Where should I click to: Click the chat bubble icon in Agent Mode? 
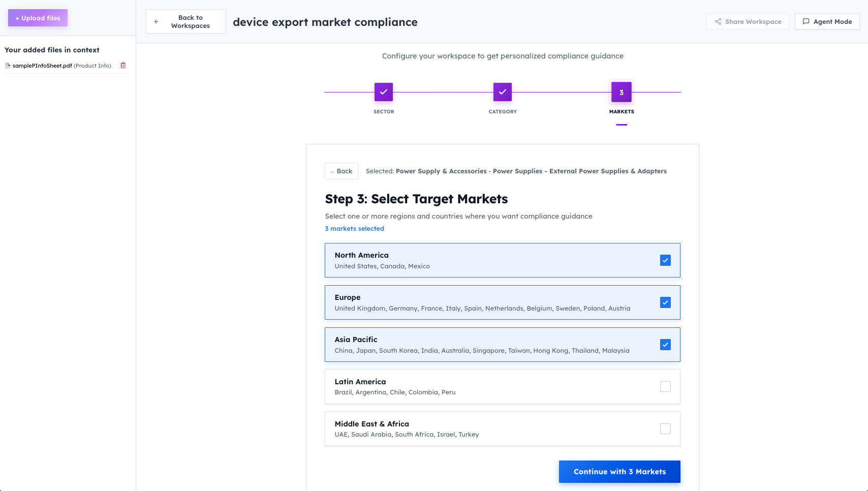[x=806, y=22]
